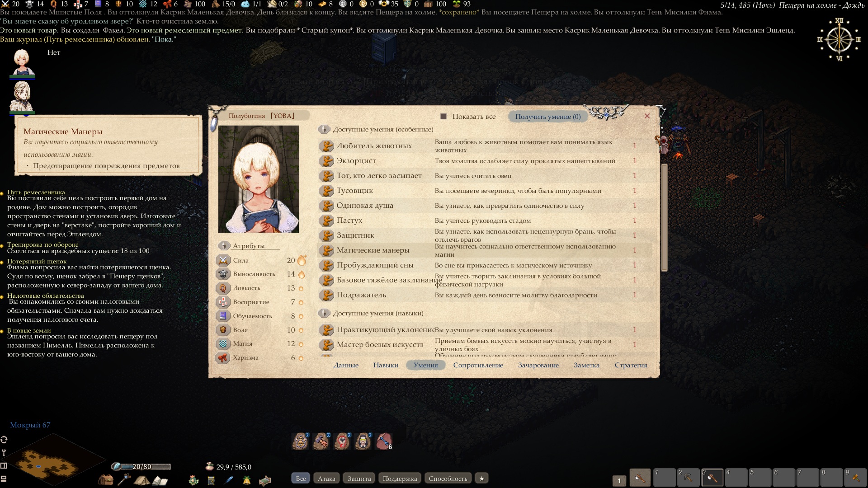
Task: Click the blue arrow ability icon
Action: pyautogui.click(x=384, y=441)
